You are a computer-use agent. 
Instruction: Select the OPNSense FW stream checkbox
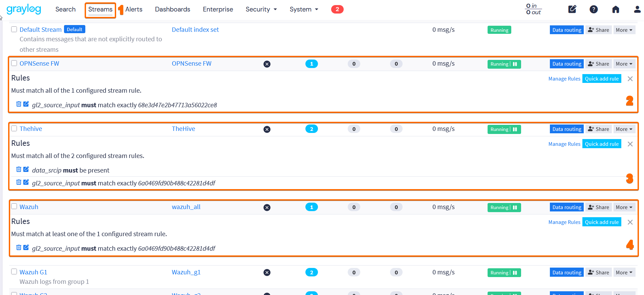coord(14,63)
